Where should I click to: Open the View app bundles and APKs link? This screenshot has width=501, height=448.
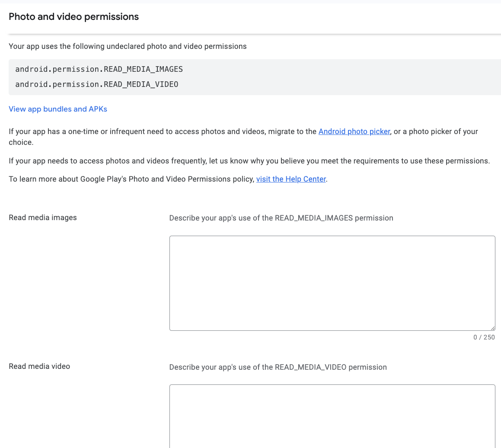[x=57, y=109]
